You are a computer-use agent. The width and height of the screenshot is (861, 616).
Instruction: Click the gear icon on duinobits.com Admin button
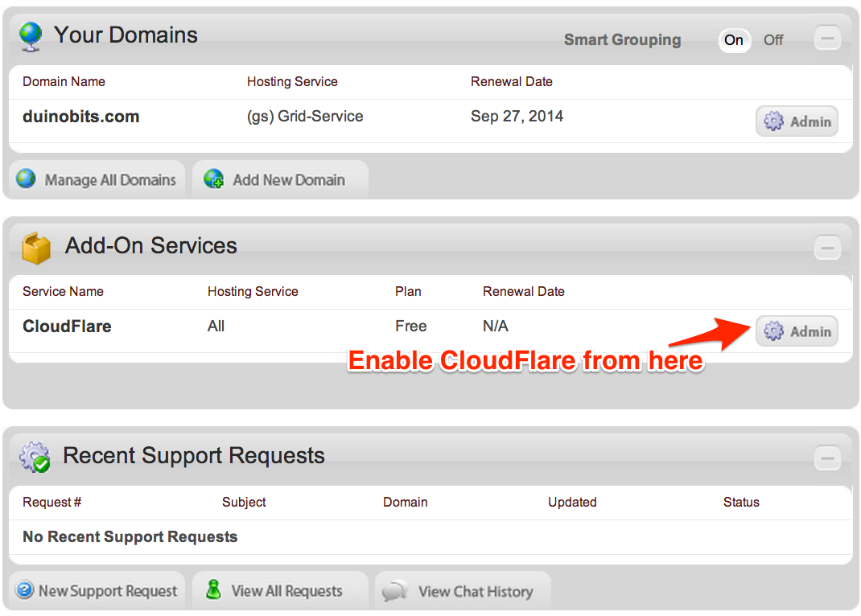point(775,121)
